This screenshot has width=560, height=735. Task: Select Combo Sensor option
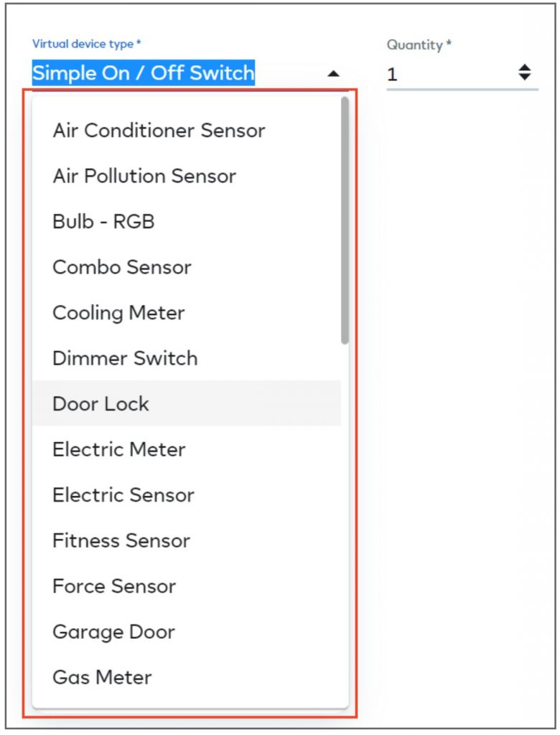(121, 267)
